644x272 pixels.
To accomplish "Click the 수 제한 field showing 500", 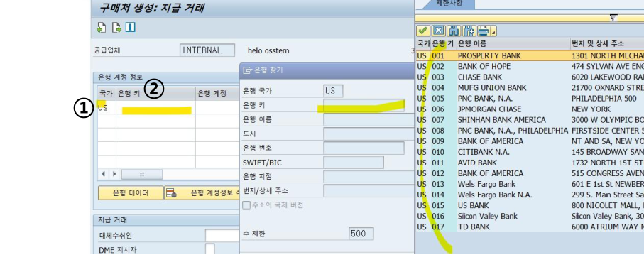I will (x=361, y=234).
